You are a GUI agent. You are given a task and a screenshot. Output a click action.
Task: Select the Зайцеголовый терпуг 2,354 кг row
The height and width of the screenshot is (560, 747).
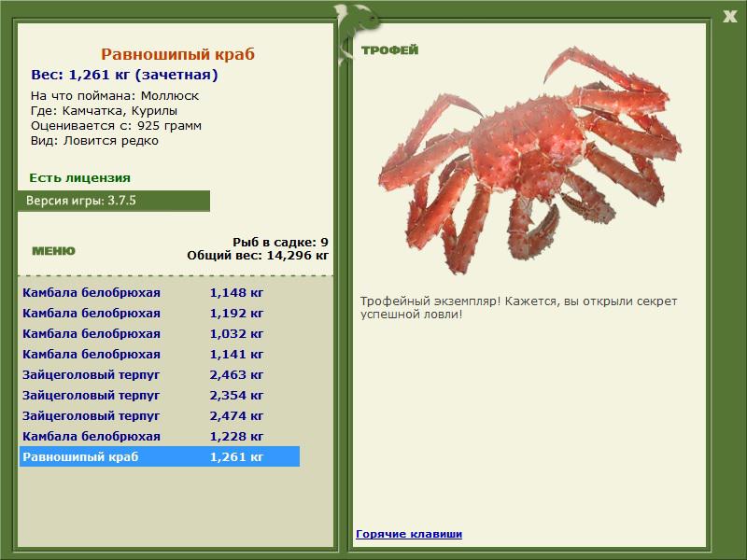[159, 395]
